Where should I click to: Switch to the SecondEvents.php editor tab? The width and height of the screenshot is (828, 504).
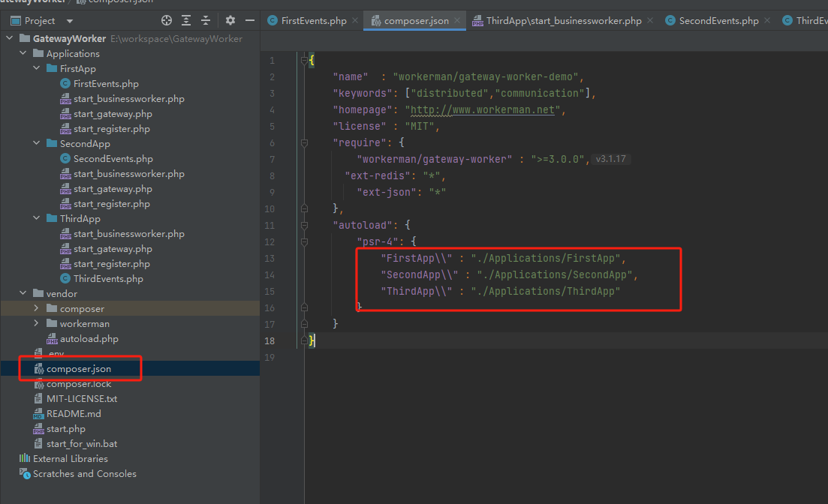pos(718,20)
